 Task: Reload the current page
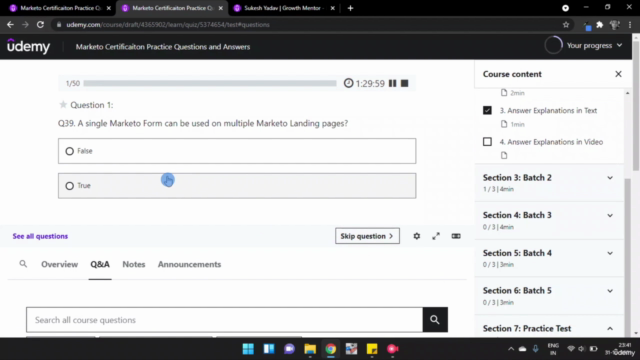40,24
